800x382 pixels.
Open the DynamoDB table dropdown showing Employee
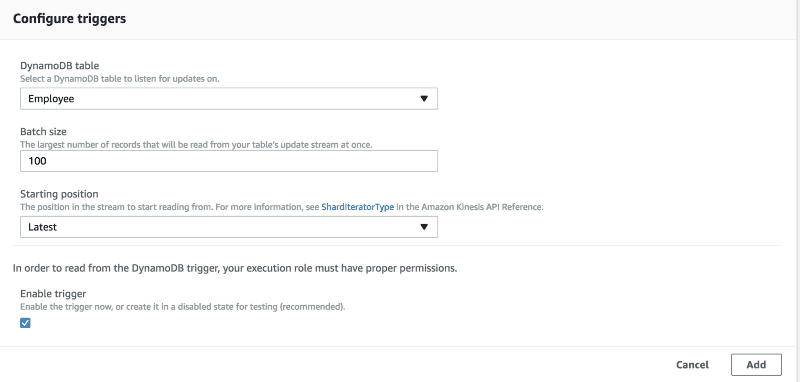[229, 98]
